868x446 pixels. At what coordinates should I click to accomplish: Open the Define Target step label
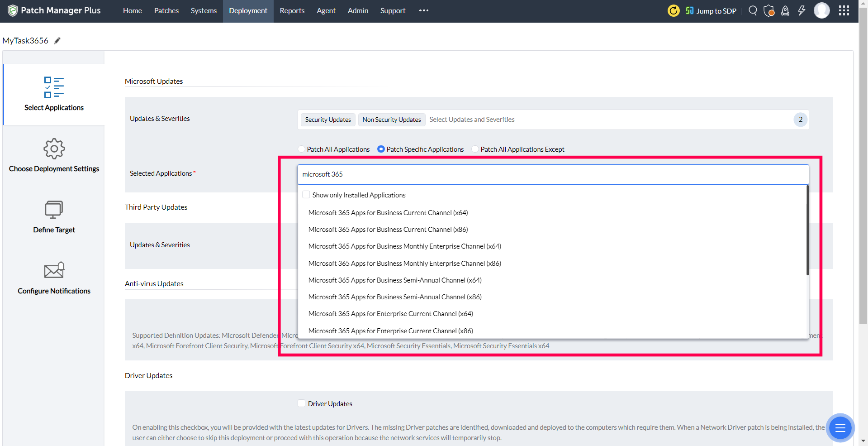click(x=54, y=230)
